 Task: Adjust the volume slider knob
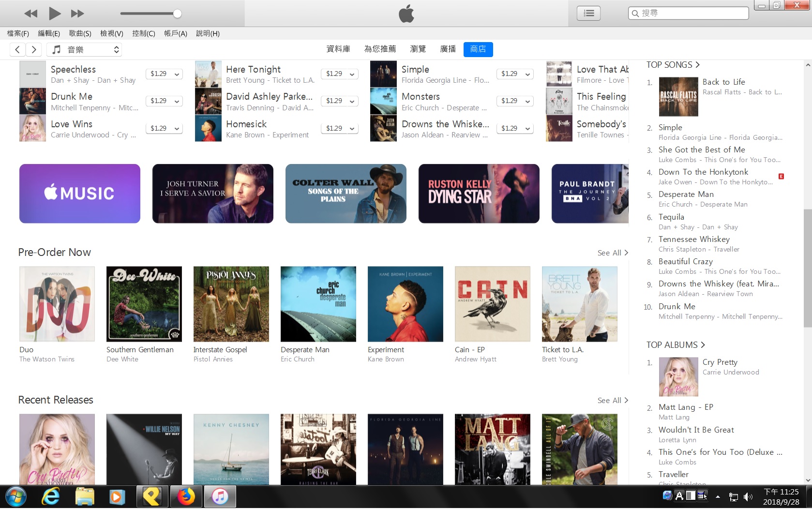178,14
